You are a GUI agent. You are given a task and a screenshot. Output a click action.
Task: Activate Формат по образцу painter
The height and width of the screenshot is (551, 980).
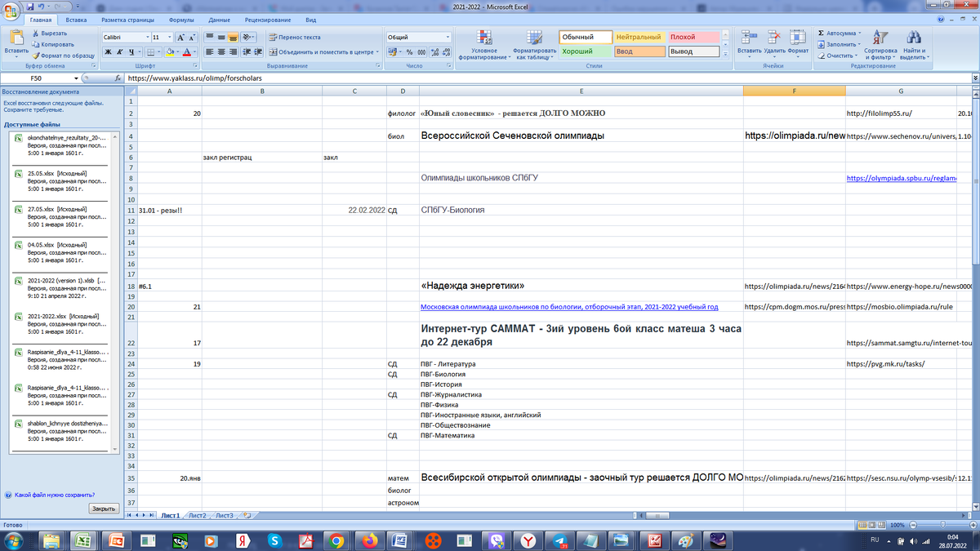click(x=63, y=55)
